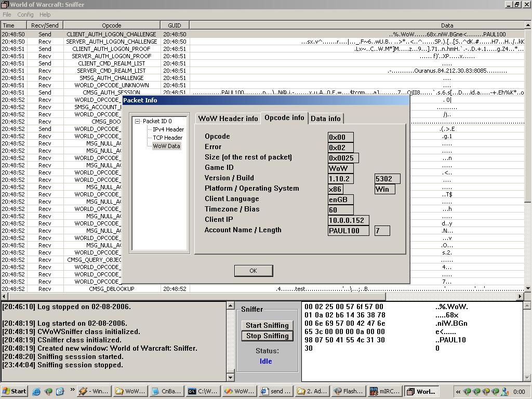
Task: Select the Packet ID 0 tree label
Action: point(157,121)
